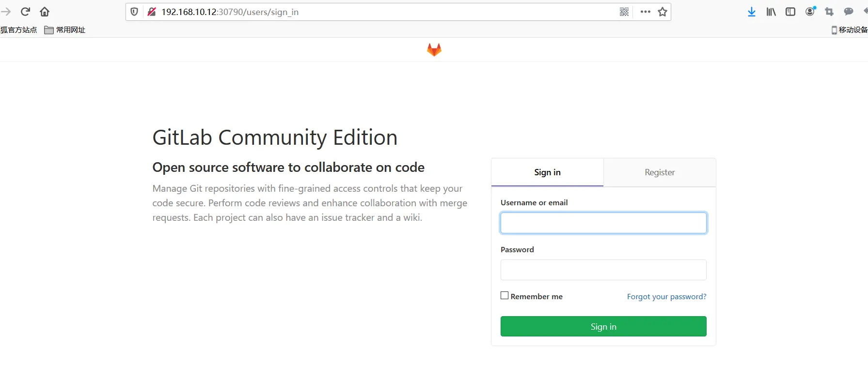The image size is (868, 366).
Task: Click the insecure connection lock icon
Action: point(152,12)
